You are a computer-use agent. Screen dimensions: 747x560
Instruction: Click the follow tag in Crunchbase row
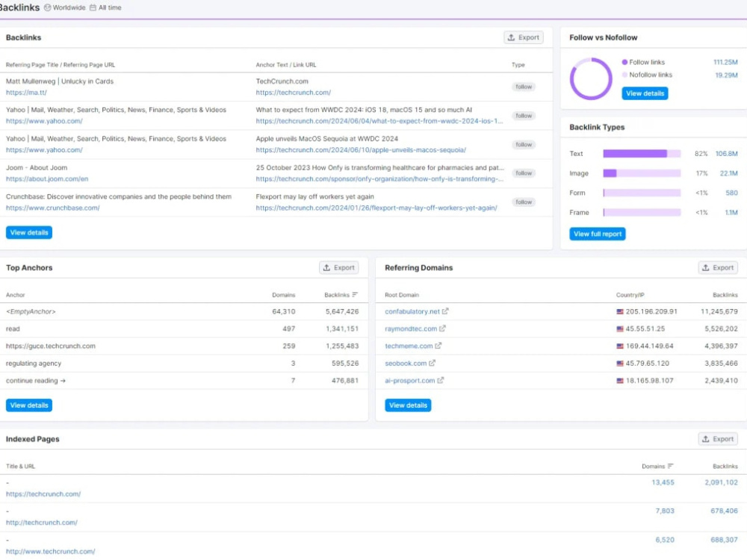pyautogui.click(x=524, y=202)
